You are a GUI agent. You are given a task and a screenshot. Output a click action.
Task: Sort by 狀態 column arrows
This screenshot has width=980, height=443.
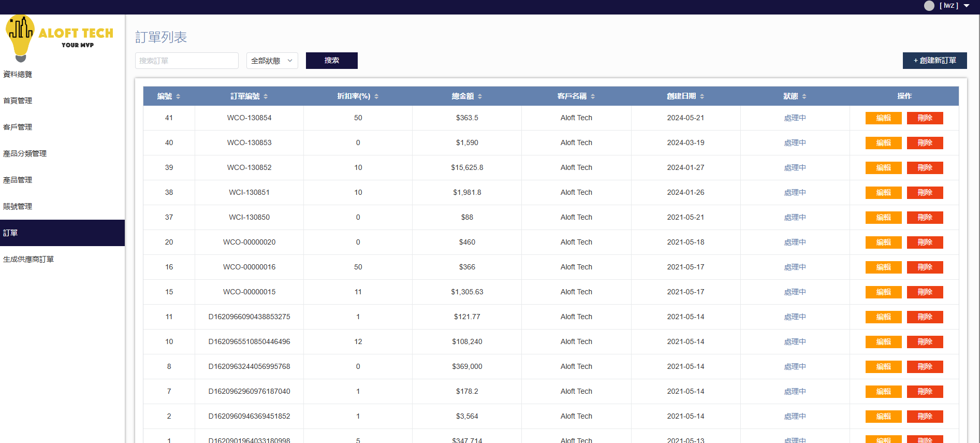tap(804, 96)
